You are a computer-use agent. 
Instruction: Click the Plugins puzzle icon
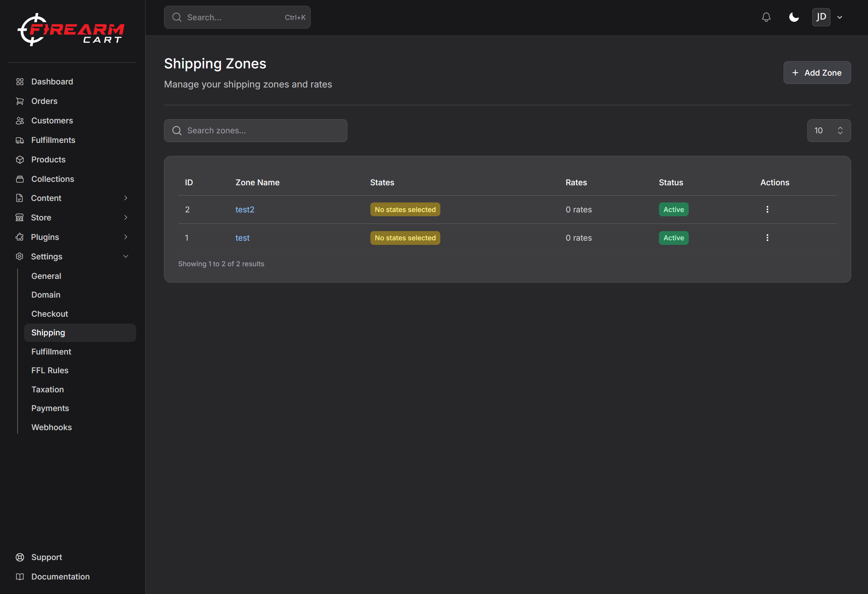click(20, 237)
